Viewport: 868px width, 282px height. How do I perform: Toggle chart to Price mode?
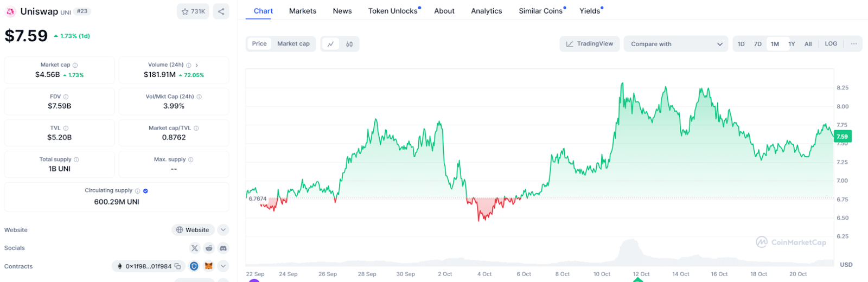coord(259,44)
